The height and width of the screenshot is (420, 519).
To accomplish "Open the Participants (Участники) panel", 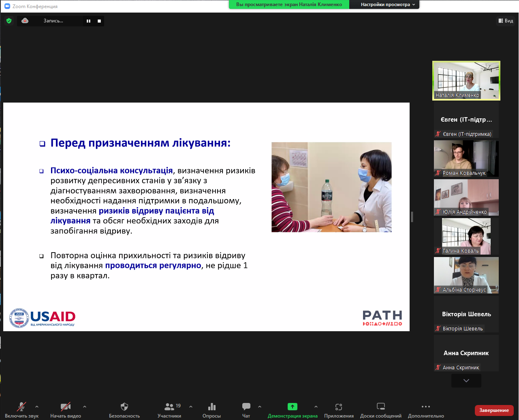I will click(169, 407).
